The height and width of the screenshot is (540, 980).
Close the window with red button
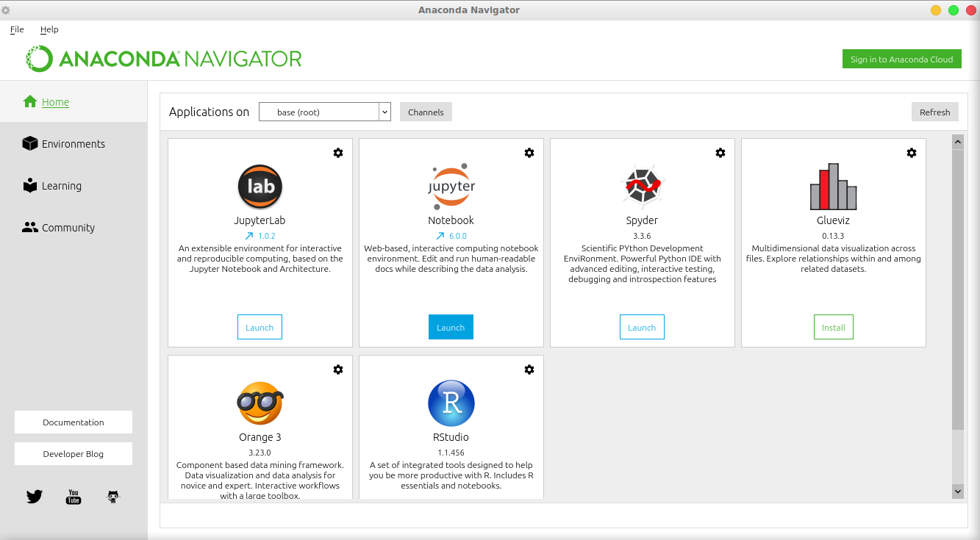click(x=971, y=10)
